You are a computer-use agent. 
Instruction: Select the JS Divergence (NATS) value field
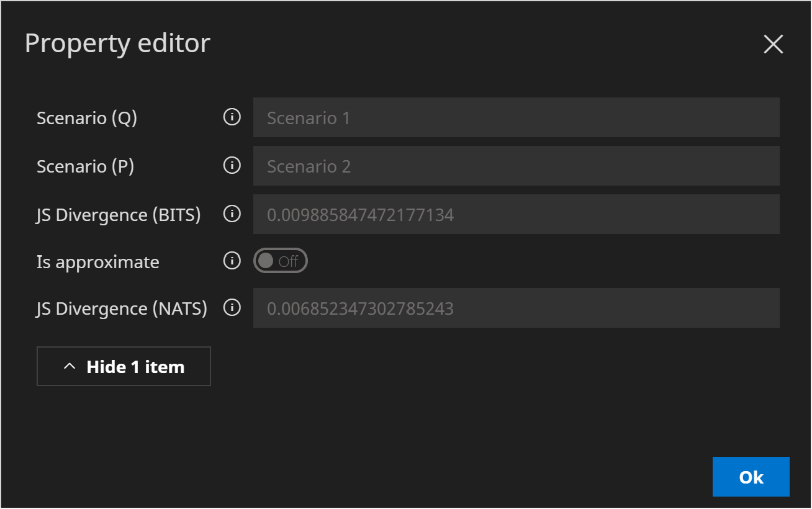pos(516,308)
